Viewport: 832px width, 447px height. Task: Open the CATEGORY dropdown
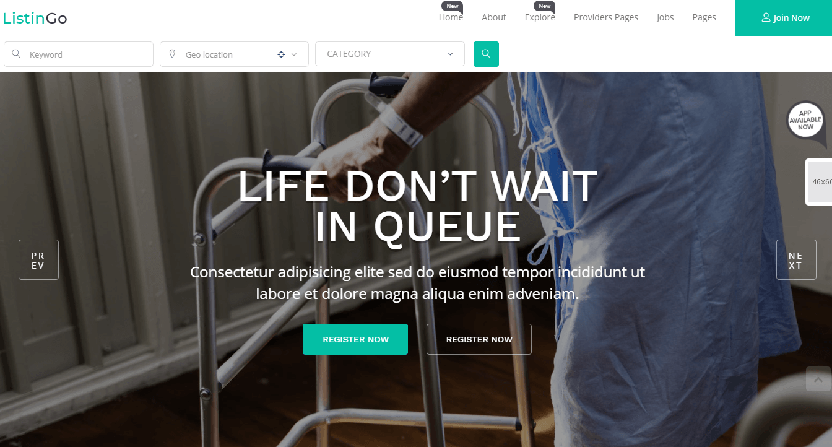(x=390, y=54)
